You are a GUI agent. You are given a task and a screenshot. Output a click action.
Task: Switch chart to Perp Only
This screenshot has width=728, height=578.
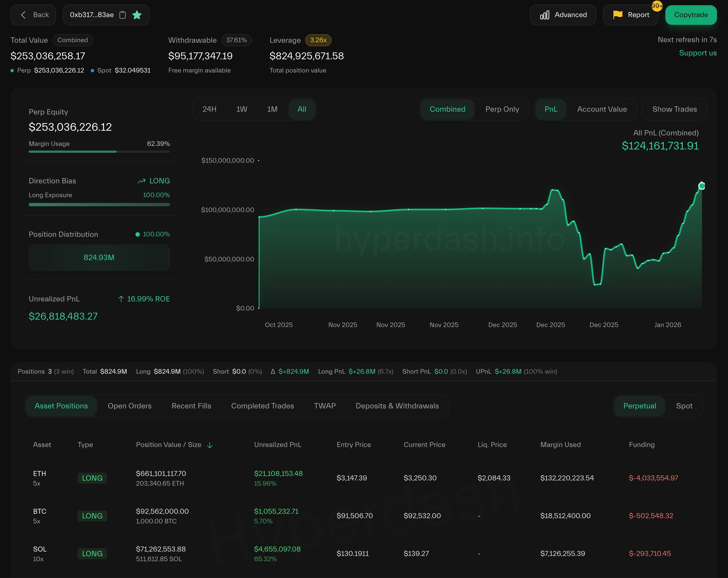tap(502, 109)
